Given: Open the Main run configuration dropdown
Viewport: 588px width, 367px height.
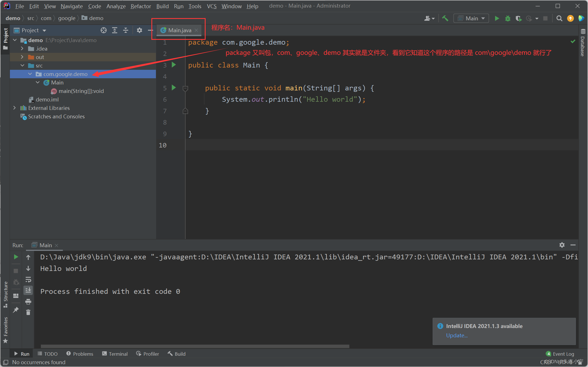Looking at the screenshot, I should pos(471,18).
